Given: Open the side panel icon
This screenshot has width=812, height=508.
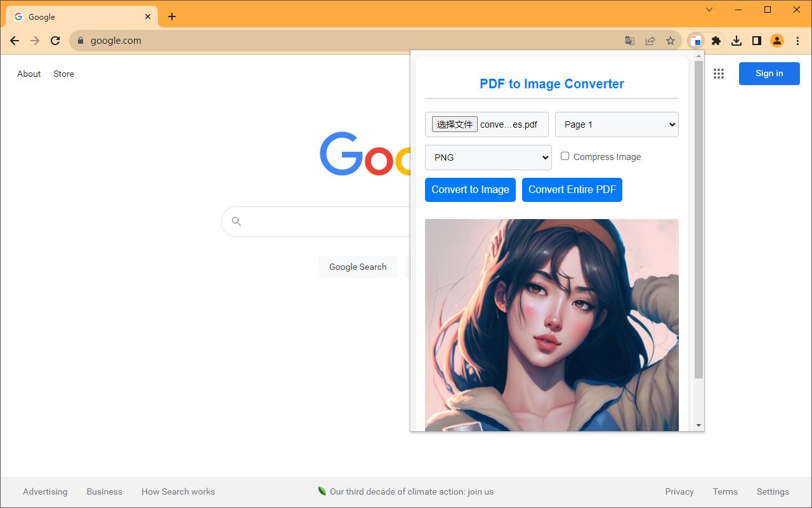Looking at the screenshot, I should pos(756,40).
